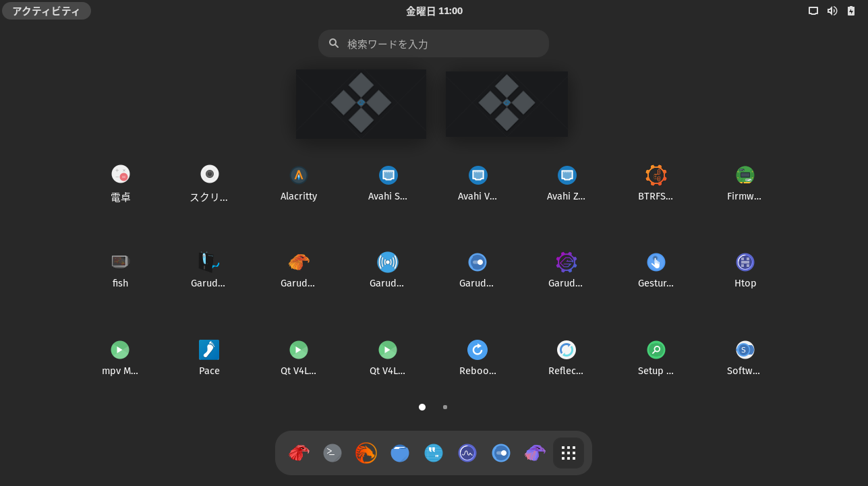
Task: Launch the Softw... software app
Action: point(745,357)
